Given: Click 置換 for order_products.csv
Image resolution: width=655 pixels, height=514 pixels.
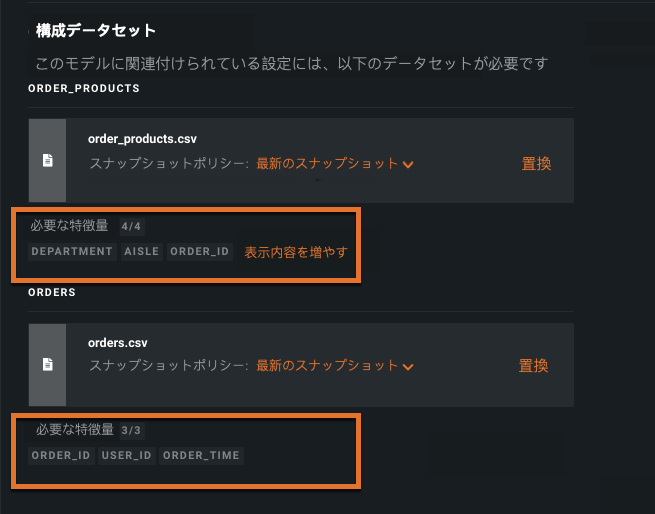Looking at the screenshot, I should pyautogui.click(x=536, y=164).
